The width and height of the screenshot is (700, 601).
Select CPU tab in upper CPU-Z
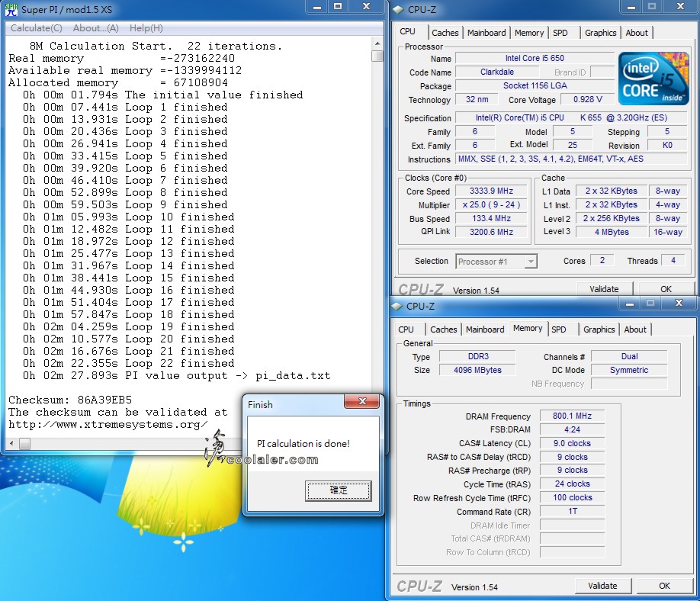click(x=408, y=32)
